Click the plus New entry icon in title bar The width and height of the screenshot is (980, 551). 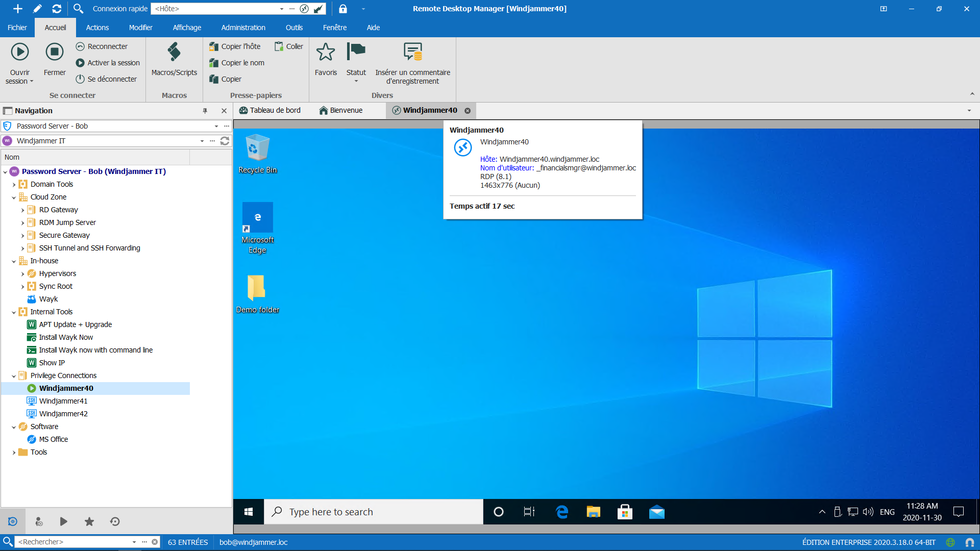click(18, 9)
